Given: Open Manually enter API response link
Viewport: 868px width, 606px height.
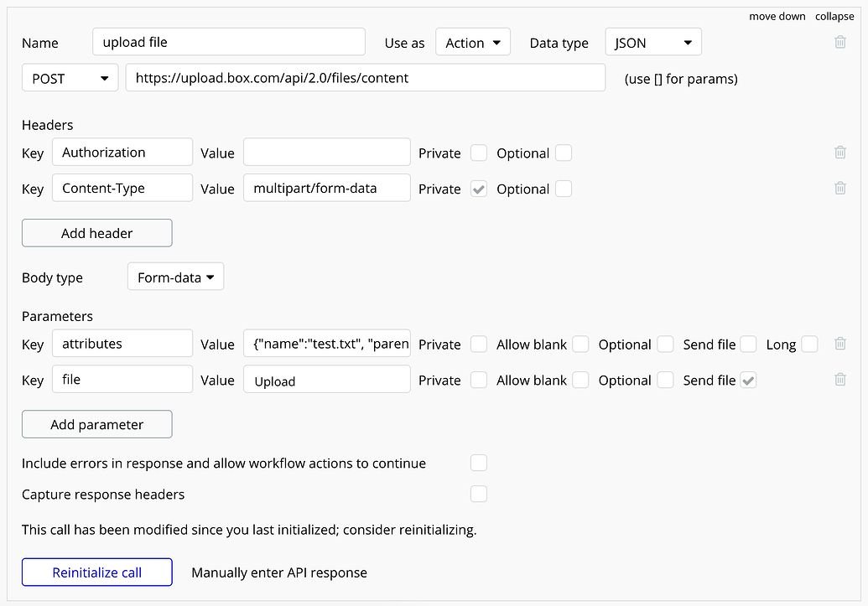Looking at the screenshot, I should pyautogui.click(x=279, y=572).
